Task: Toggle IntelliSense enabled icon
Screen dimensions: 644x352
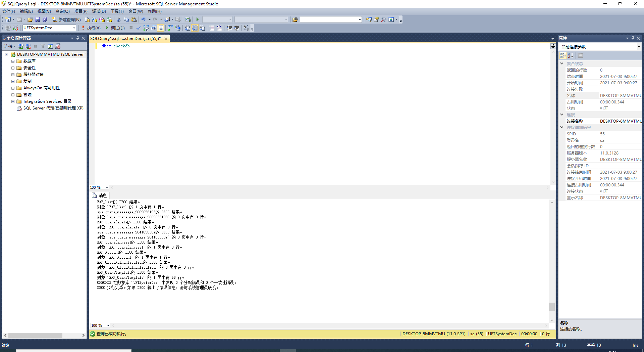Action: 161,28
